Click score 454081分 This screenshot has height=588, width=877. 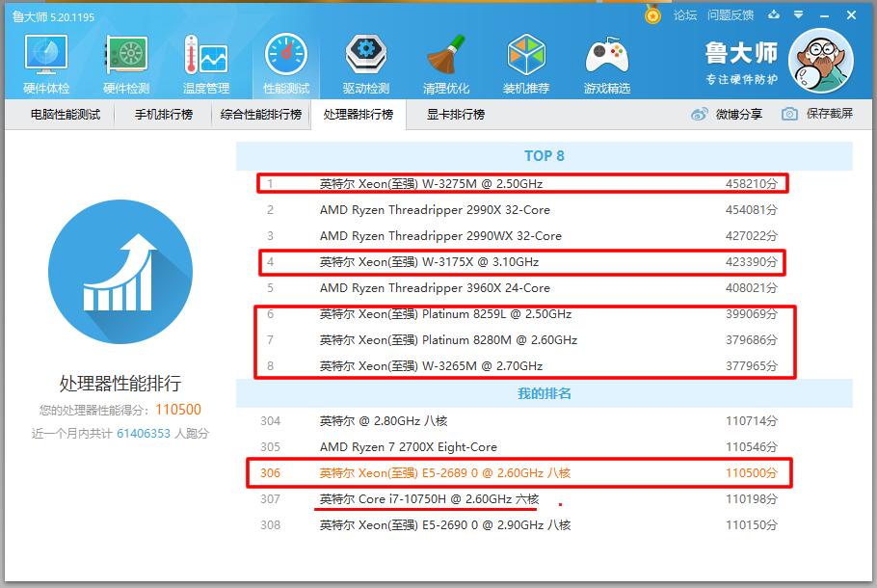[x=752, y=210]
